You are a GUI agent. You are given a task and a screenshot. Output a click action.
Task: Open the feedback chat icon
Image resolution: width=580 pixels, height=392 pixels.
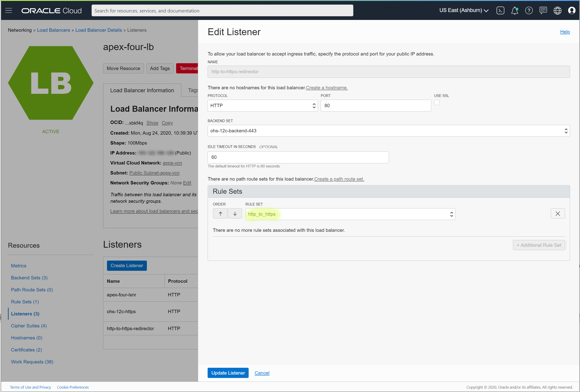click(x=543, y=10)
